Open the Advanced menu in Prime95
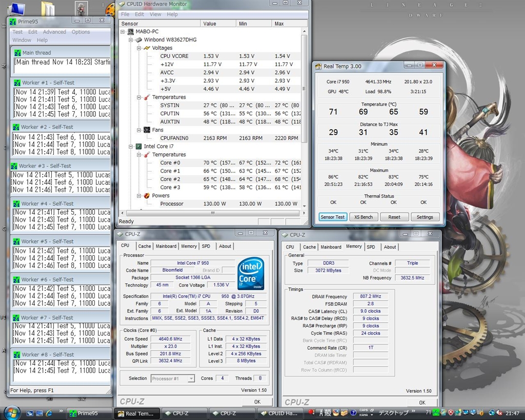525x420 pixels. tap(54, 32)
